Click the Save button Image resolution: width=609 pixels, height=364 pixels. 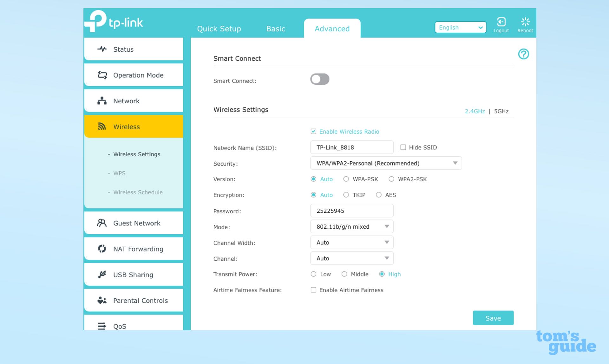pyautogui.click(x=493, y=318)
